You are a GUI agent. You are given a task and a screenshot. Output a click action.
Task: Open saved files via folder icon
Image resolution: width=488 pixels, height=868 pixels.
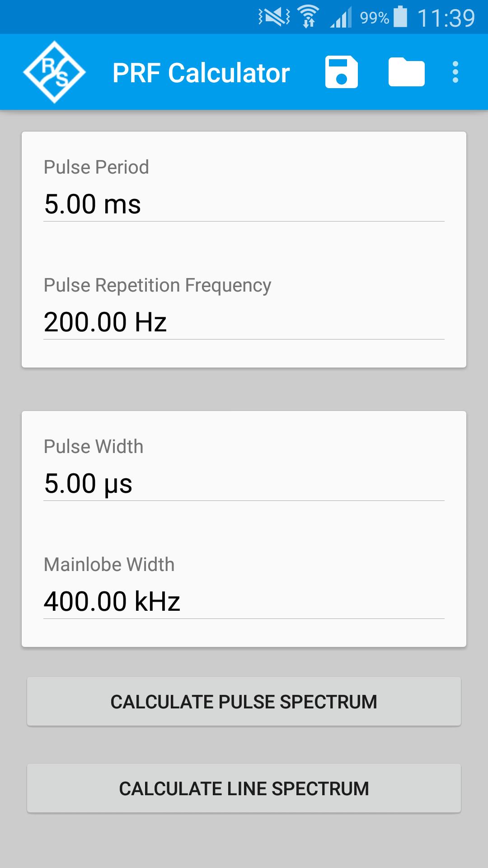coord(407,72)
